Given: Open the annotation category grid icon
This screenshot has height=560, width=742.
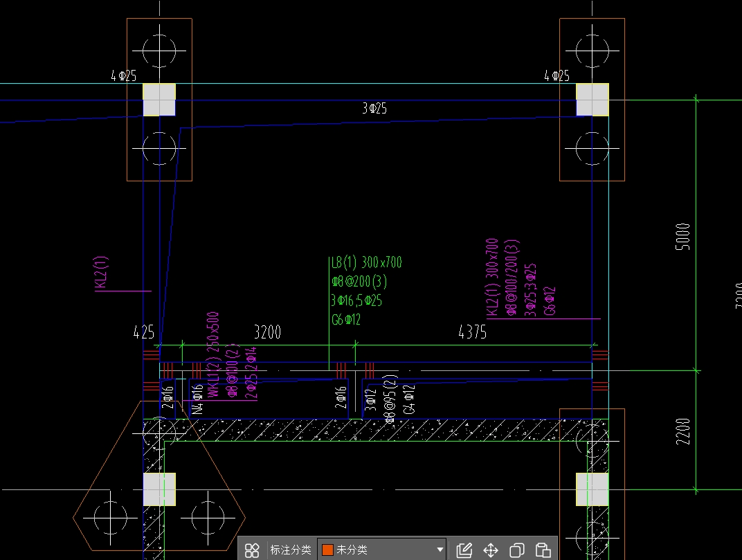Looking at the screenshot, I should tap(252, 550).
